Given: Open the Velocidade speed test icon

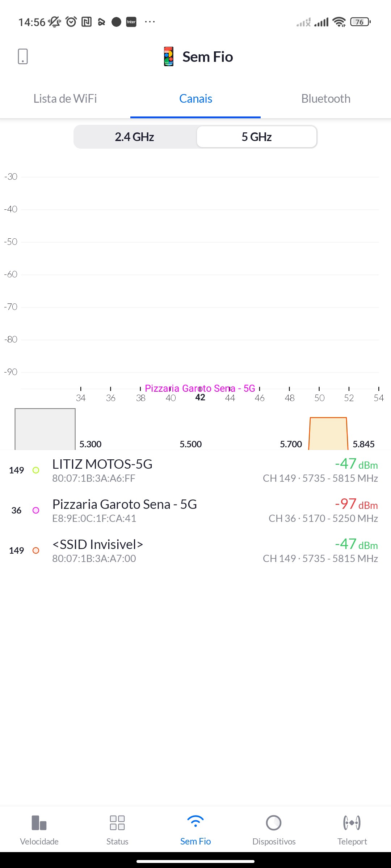Looking at the screenshot, I should tap(39, 823).
